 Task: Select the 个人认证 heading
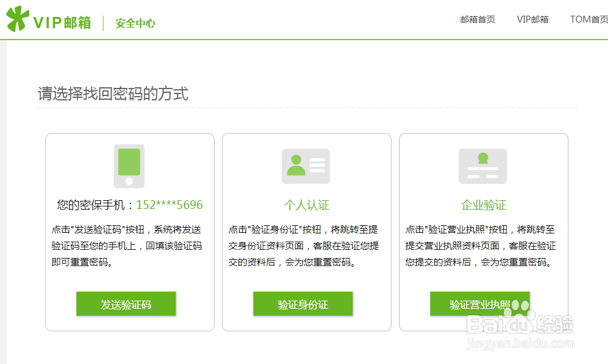point(306,205)
